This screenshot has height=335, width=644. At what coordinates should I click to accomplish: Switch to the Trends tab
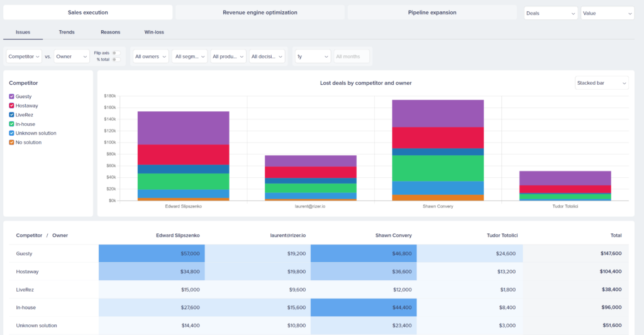tap(67, 31)
